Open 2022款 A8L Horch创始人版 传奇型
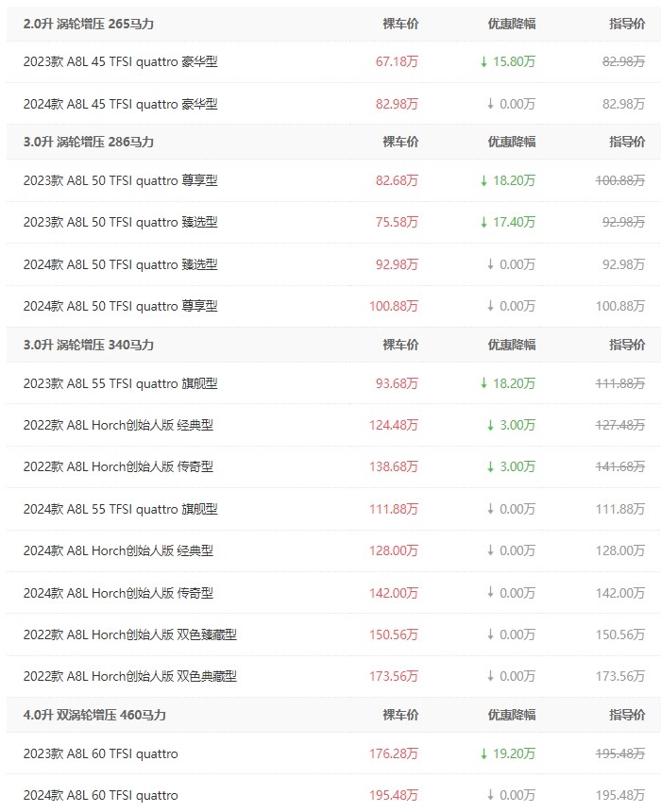 pyautogui.click(x=118, y=466)
